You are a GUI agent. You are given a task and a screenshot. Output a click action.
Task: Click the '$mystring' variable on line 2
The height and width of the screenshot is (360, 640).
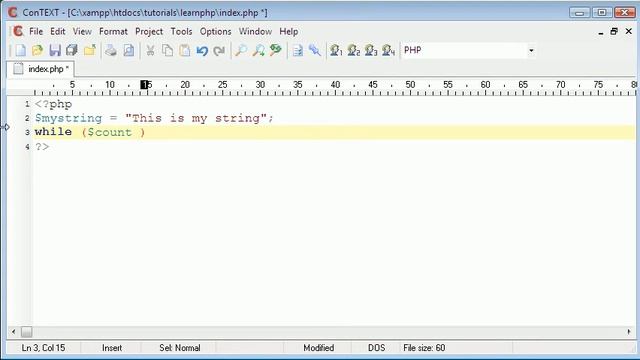[68, 118]
